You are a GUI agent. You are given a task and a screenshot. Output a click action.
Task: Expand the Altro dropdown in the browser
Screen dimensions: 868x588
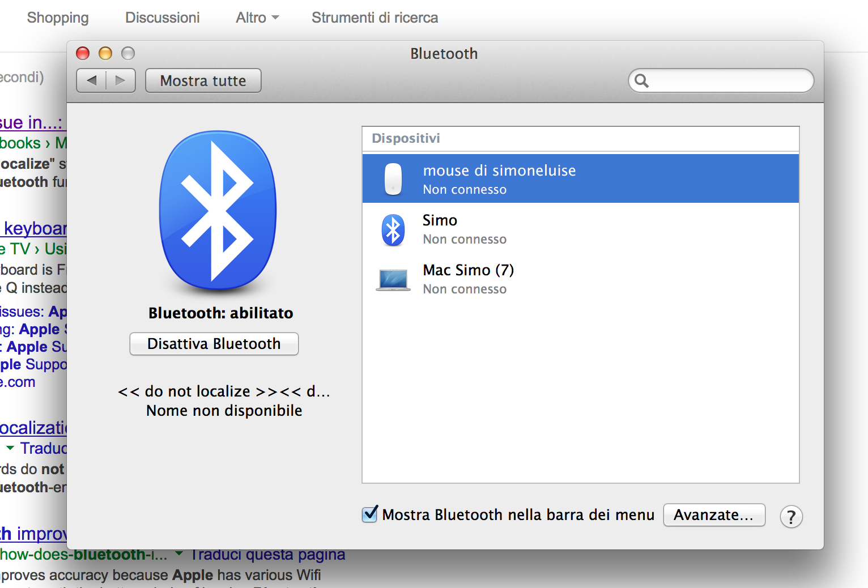[x=257, y=18]
